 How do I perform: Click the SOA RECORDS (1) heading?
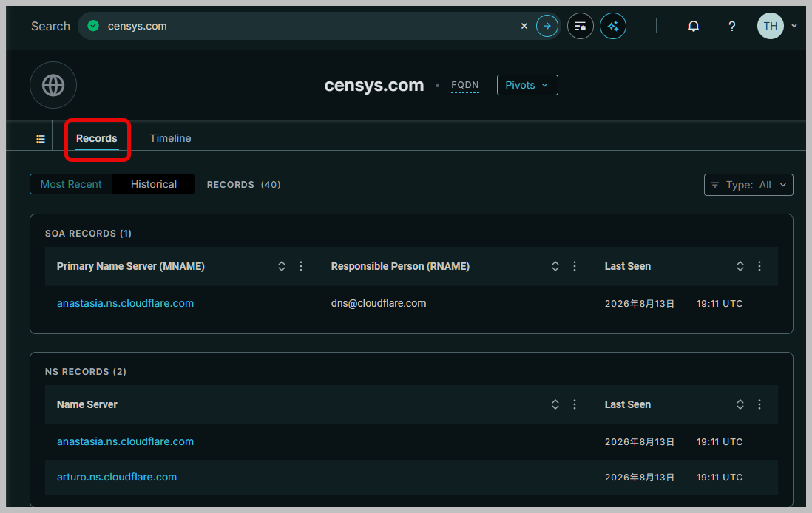coord(88,234)
